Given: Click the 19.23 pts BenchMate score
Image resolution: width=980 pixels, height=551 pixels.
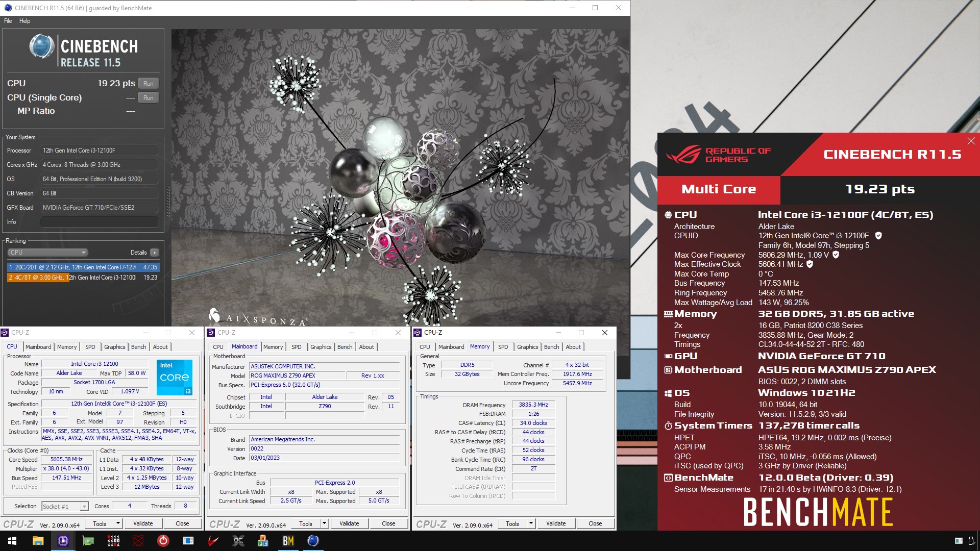Looking at the screenshot, I should (x=880, y=189).
